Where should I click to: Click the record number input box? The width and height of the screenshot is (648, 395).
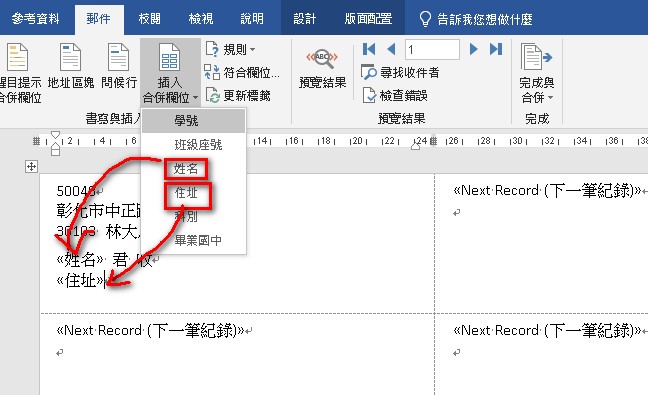point(432,50)
